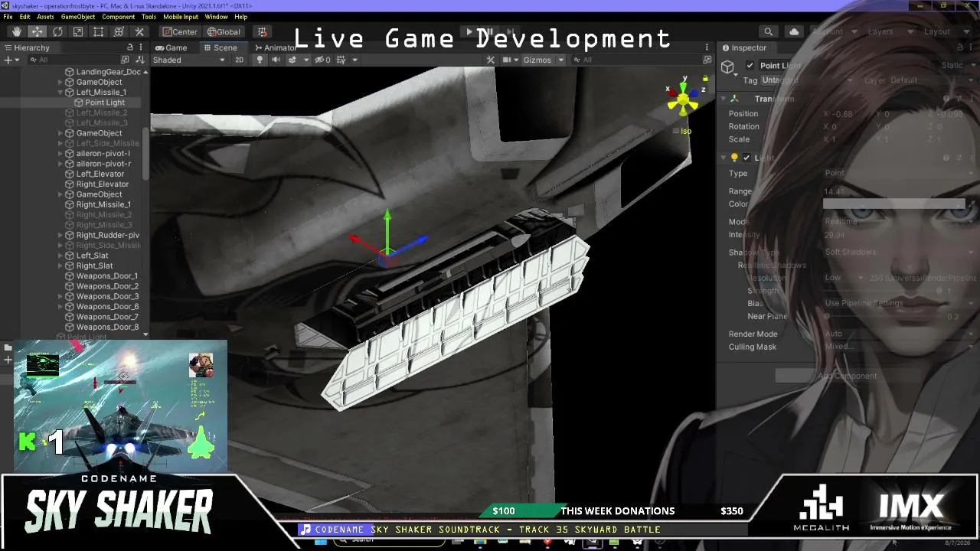
Task: Open the scene effects dropdown arrow
Action: coord(305,60)
